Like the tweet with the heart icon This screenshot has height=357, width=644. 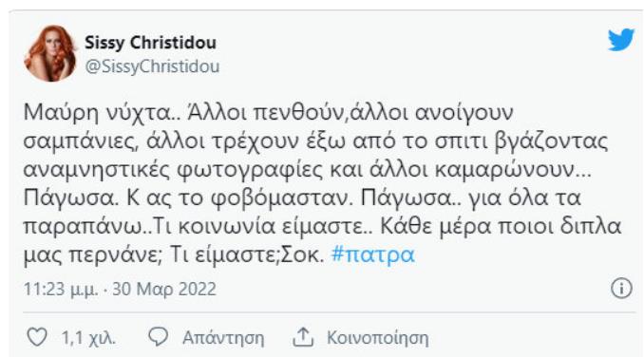pyautogui.click(x=37, y=337)
